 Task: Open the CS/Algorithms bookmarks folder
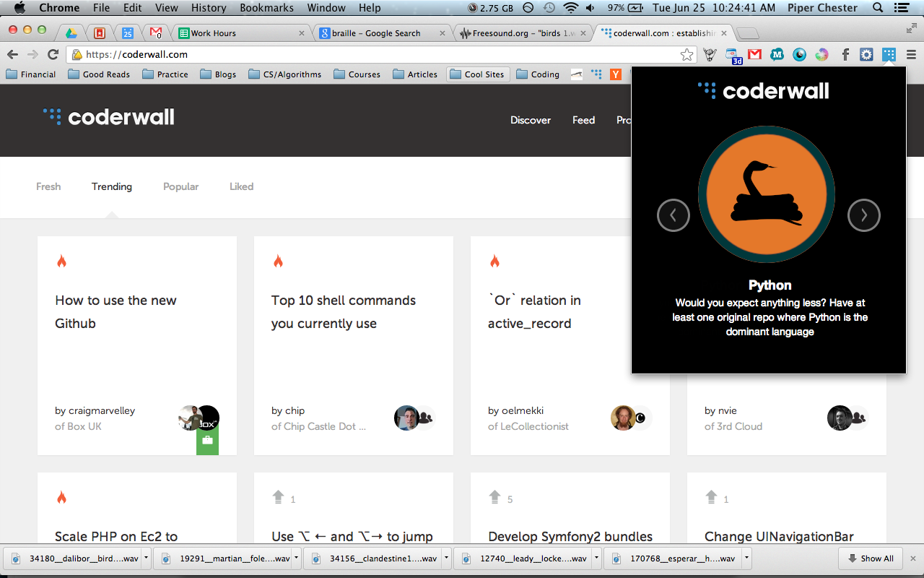point(285,74)
